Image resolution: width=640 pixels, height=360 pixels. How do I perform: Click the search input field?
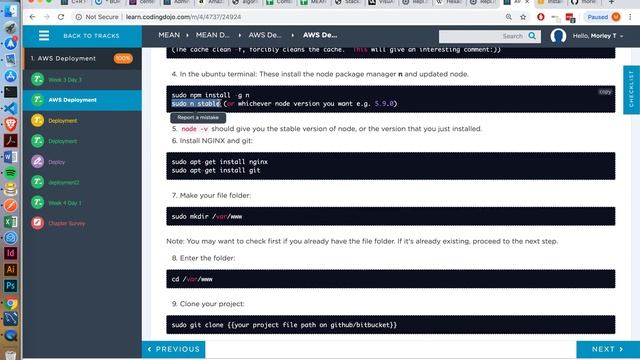coord(482,36)
